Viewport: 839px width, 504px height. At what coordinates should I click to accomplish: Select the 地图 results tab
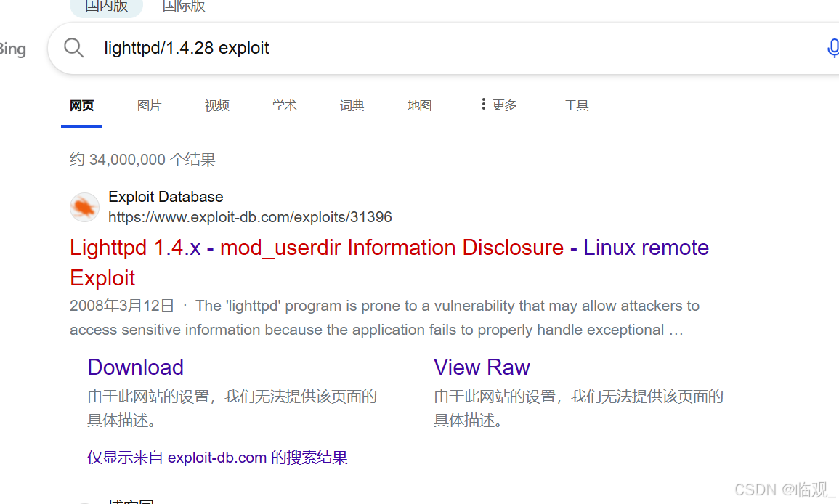419,105
